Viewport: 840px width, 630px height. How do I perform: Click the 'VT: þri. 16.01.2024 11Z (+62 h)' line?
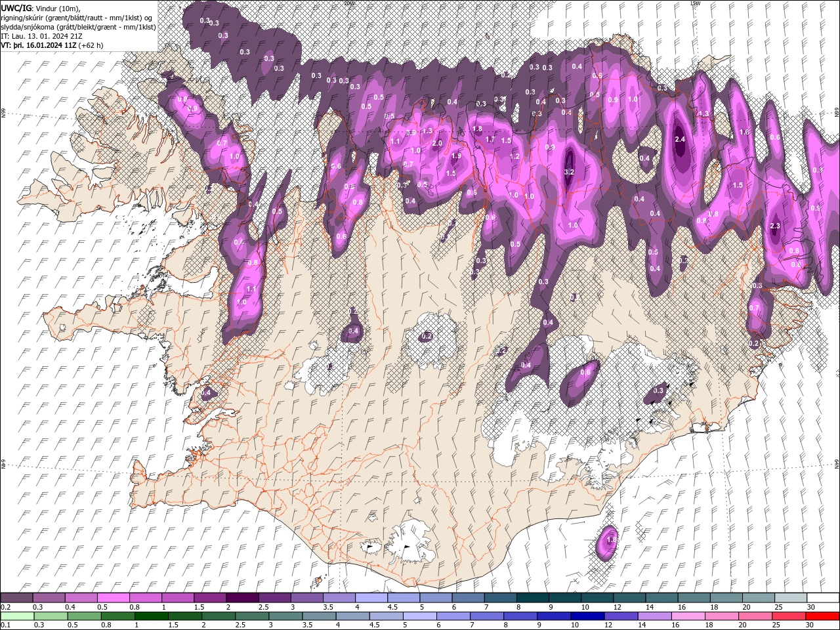(x=52, y=45)
